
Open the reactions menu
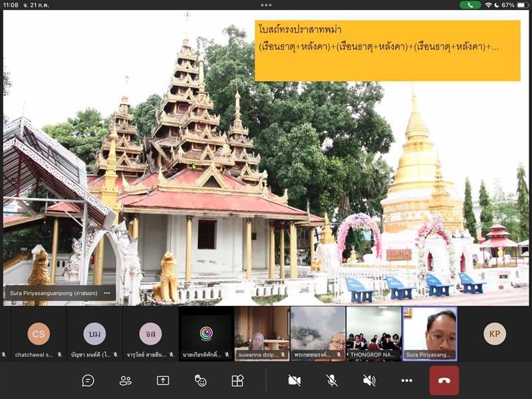point(200,380)
